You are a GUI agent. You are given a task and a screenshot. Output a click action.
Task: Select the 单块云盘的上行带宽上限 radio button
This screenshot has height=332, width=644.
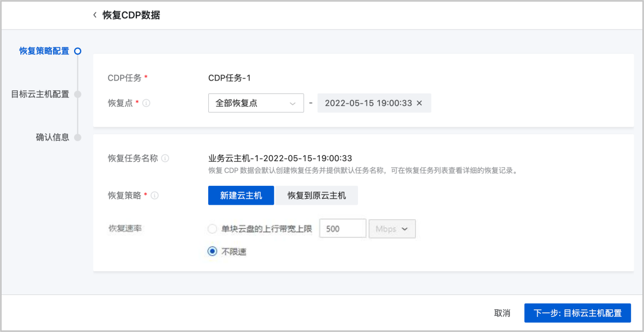tap(213, 229)
